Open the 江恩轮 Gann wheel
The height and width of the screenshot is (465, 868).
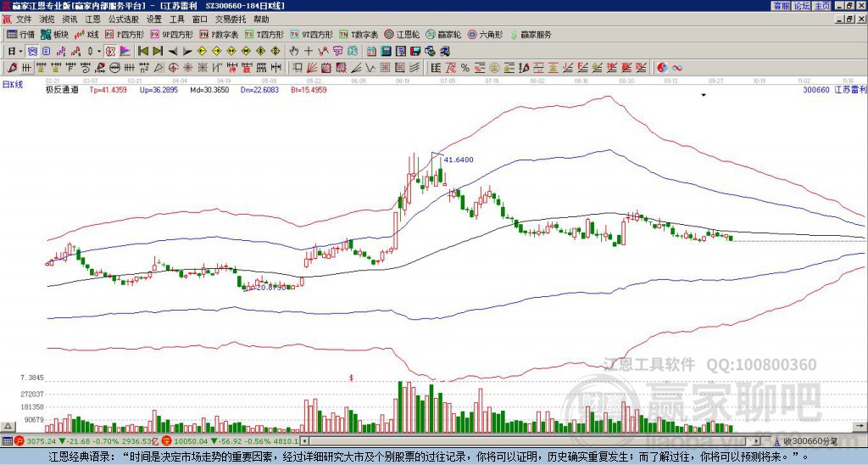(x=402, y=34)
